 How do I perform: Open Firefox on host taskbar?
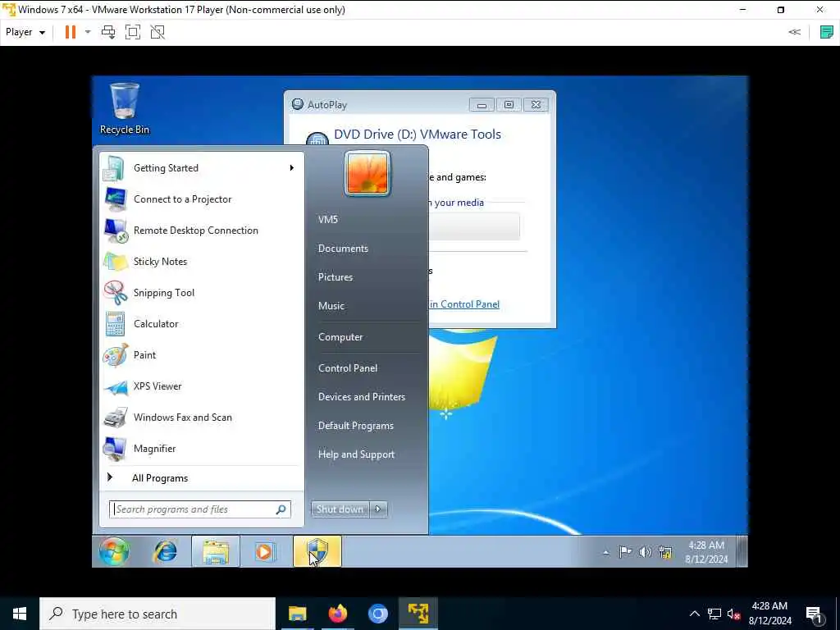(337, 614)
